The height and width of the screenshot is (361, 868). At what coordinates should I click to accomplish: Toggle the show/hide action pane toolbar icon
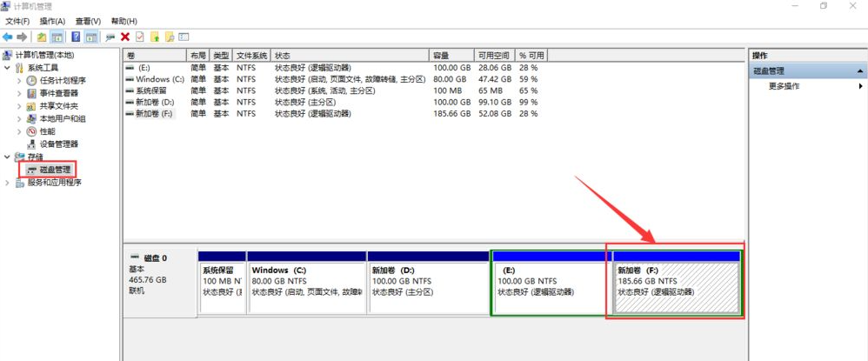(91, 37)
